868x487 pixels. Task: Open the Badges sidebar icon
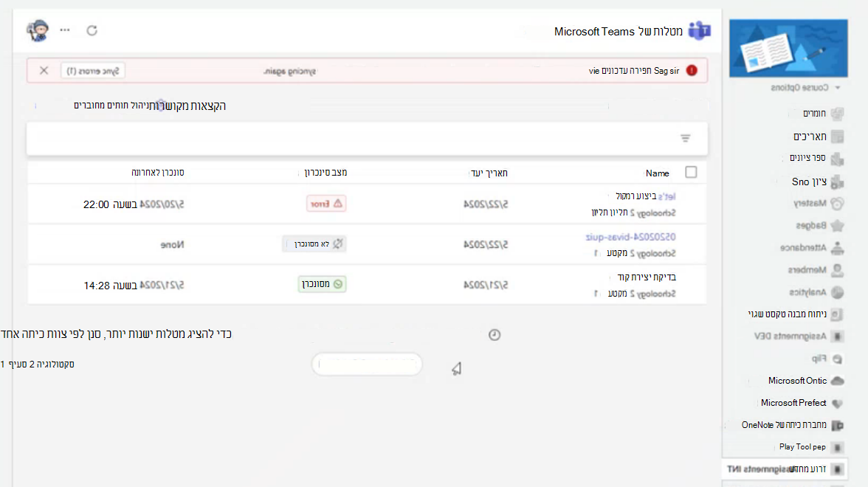(838, 226)
